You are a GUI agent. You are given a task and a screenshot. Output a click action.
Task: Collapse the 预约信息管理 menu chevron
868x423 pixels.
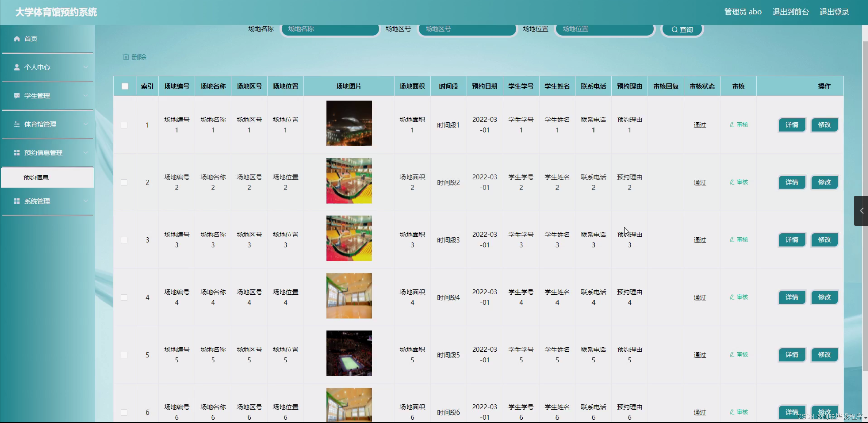click(86, 153)
